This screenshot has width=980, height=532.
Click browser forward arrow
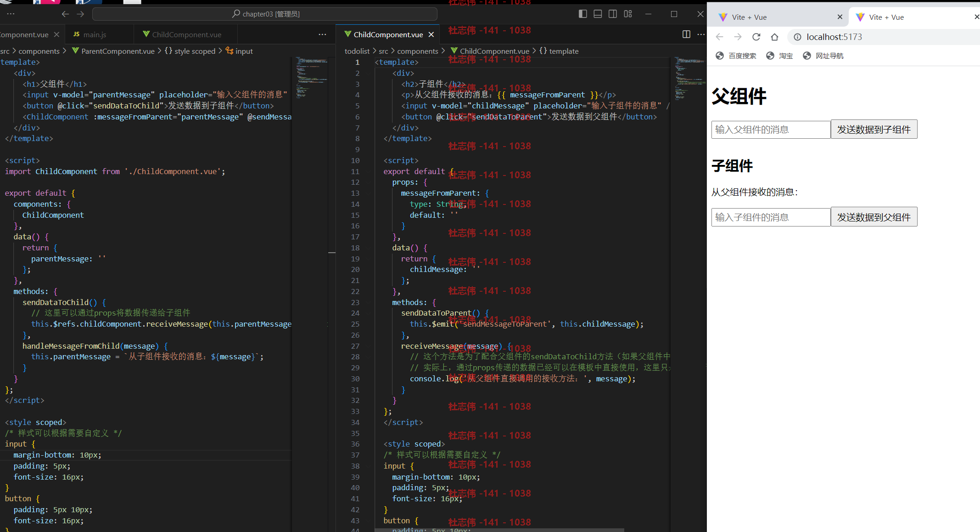738,37
